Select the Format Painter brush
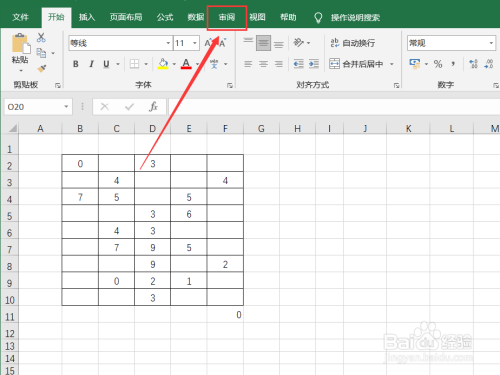Screen dimensions: 500x375 tap(41, 69)
